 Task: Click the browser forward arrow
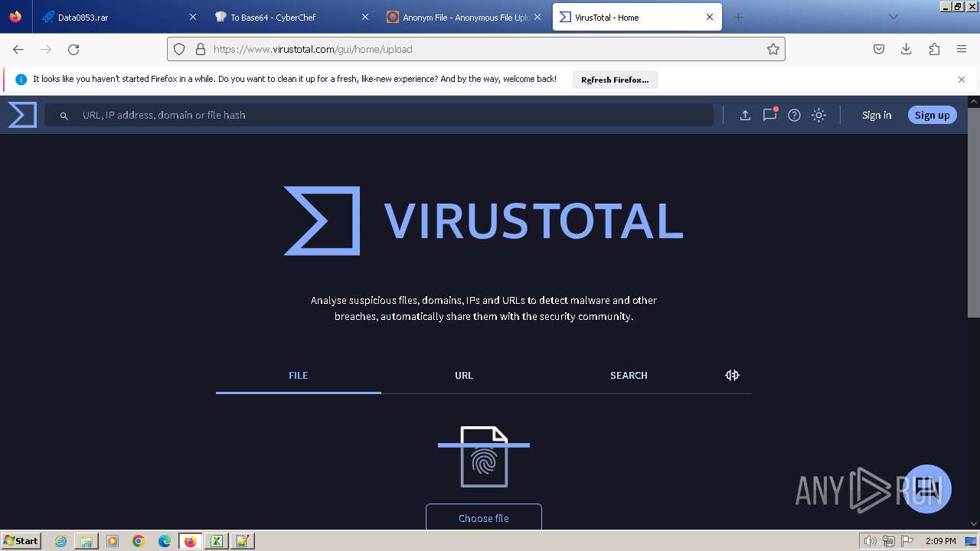click(46, 49)
